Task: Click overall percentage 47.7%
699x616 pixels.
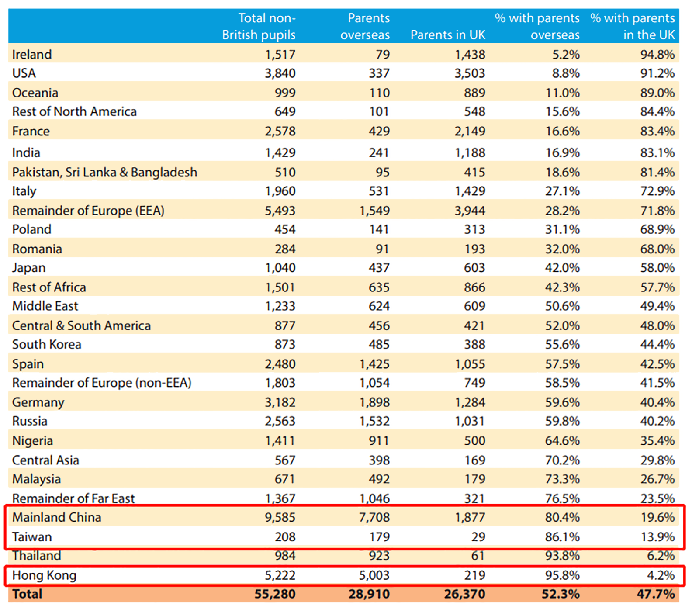Action: pyautogui.click(x=656, y=594)
